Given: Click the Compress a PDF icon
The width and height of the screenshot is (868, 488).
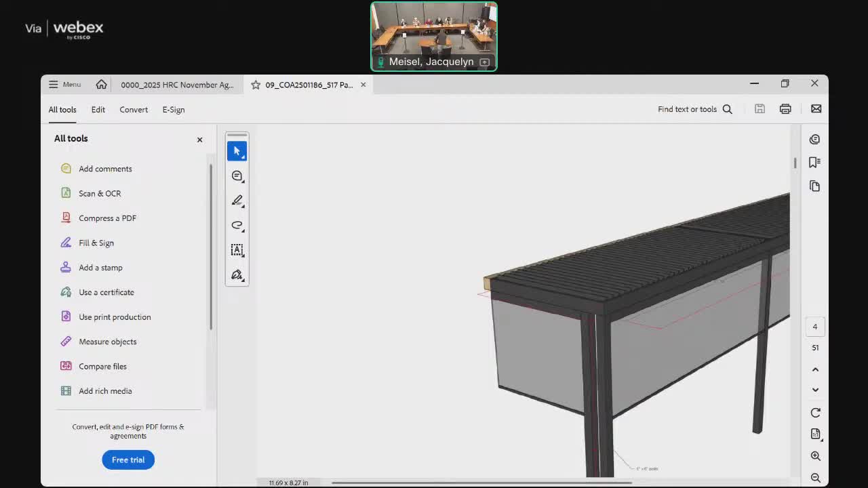Looking at the screenshot, I should pyautogui.click(x=66, y=218).
